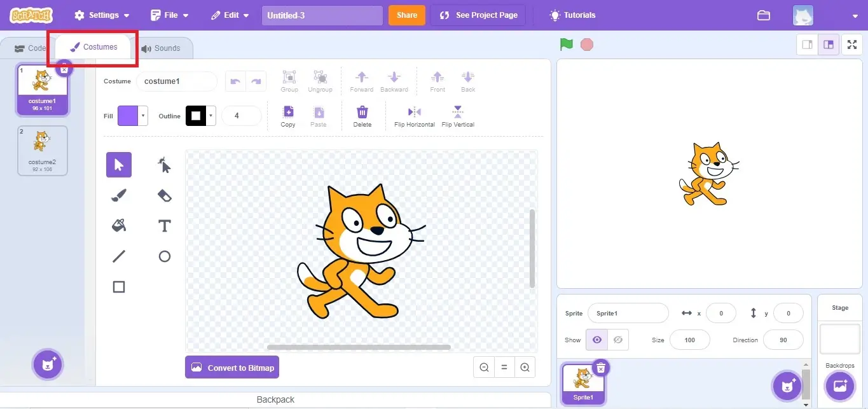
Task: Click See Project Page
Action: (478, 15)
